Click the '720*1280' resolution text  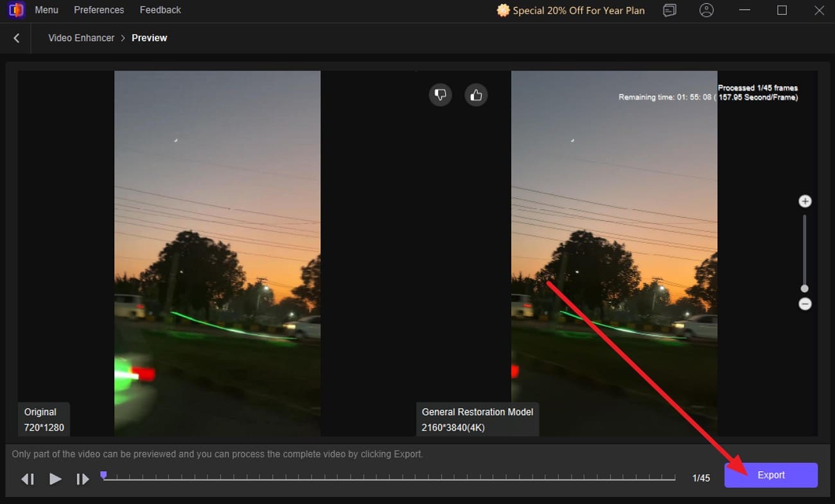(44, 428)
